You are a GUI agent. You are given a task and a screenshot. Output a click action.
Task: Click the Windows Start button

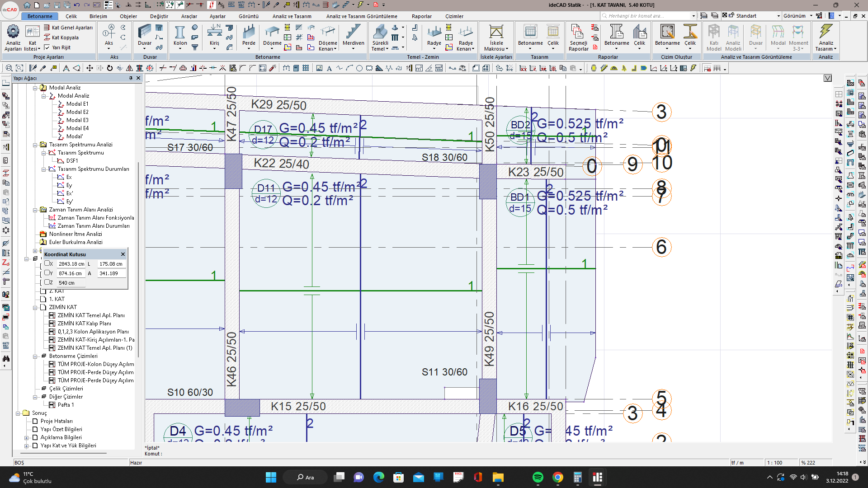pyautogui.click(x=271, y=477)
